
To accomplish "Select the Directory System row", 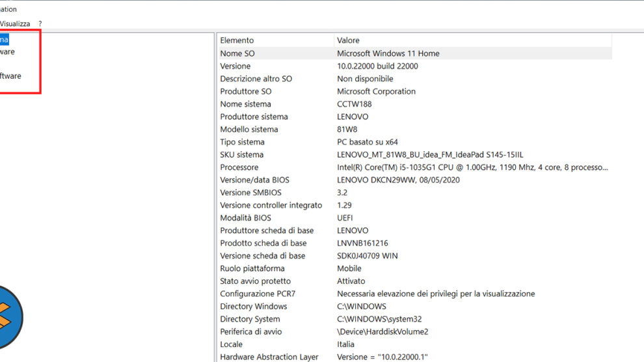I will click(x=250, y=319).
